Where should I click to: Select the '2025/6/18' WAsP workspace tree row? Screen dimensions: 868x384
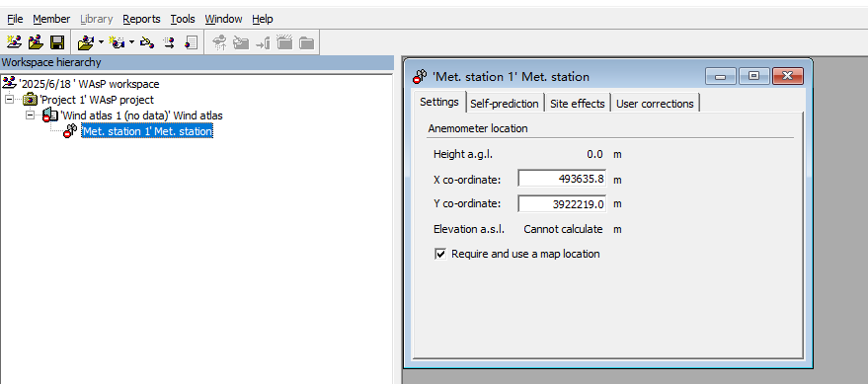point(89,84)
